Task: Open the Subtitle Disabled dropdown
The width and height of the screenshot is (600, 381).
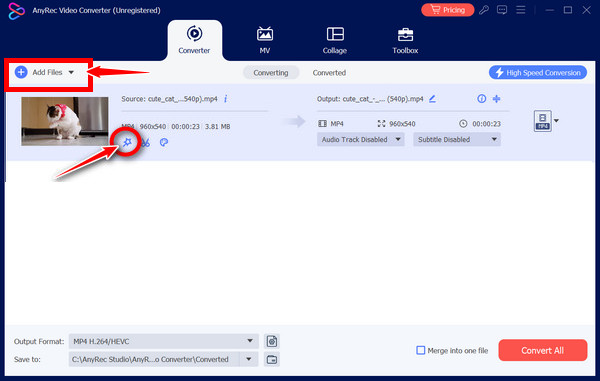Action: 457,140
